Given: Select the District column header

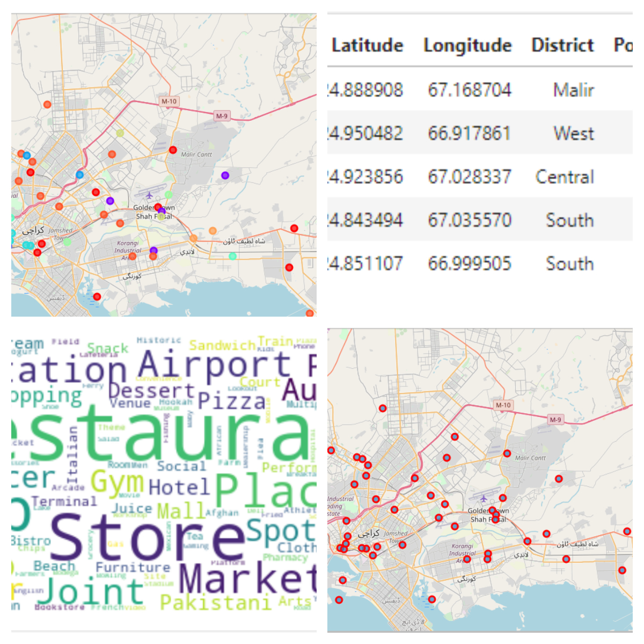Looking at the screenshot, I should 562,46.
